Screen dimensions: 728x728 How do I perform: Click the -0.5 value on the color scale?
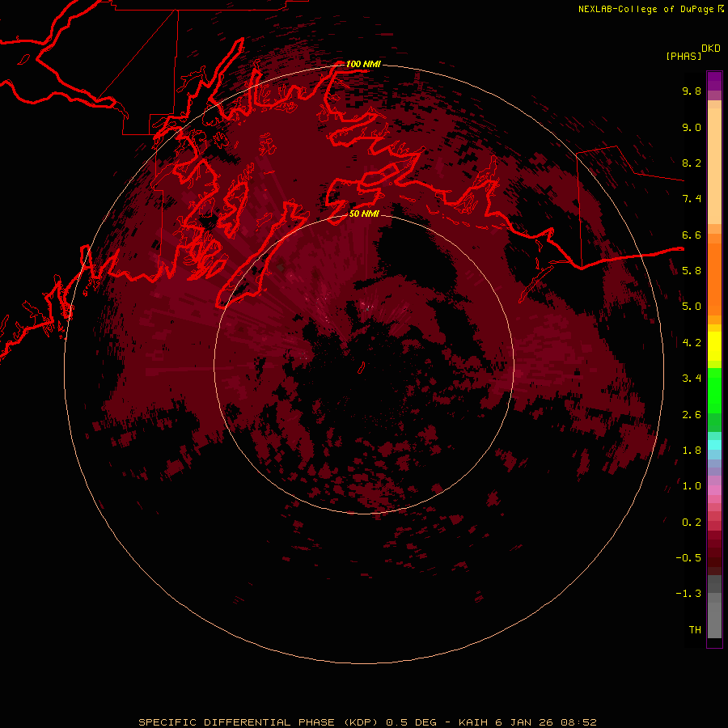click(x=688, y=558)
